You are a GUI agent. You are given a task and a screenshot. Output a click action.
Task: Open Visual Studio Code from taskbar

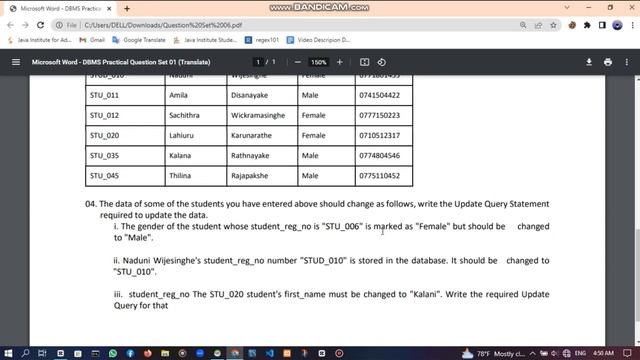[270, 353]
